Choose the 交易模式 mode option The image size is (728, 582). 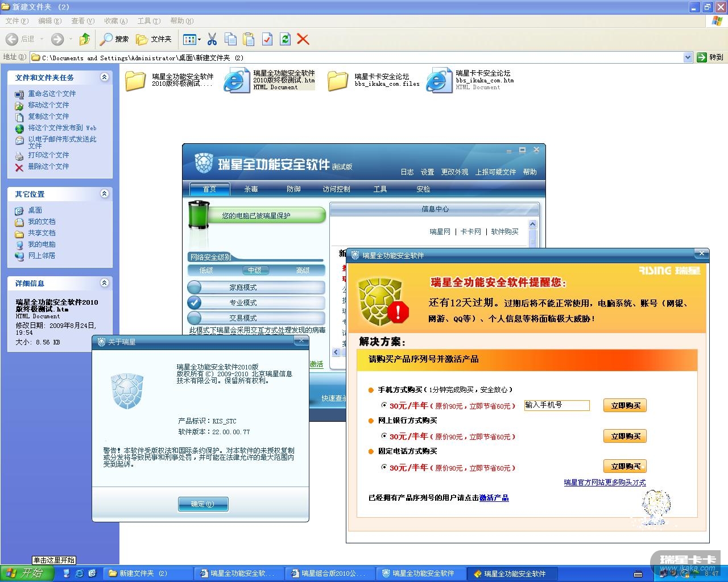[x=257, y=318]
